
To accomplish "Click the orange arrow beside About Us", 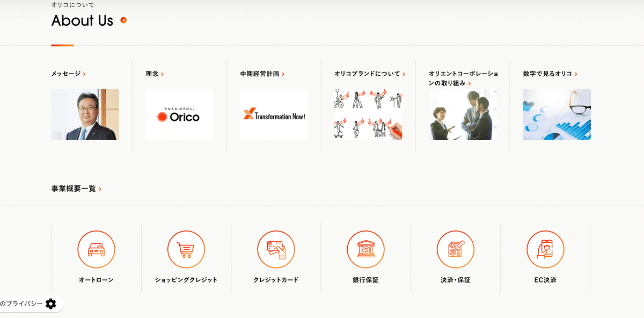I will 123,20.
